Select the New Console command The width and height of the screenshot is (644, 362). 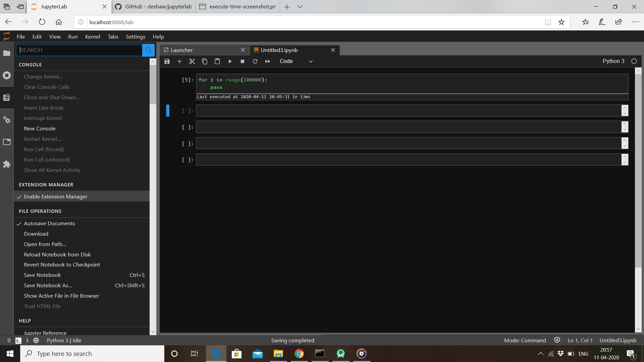(40, 129)
